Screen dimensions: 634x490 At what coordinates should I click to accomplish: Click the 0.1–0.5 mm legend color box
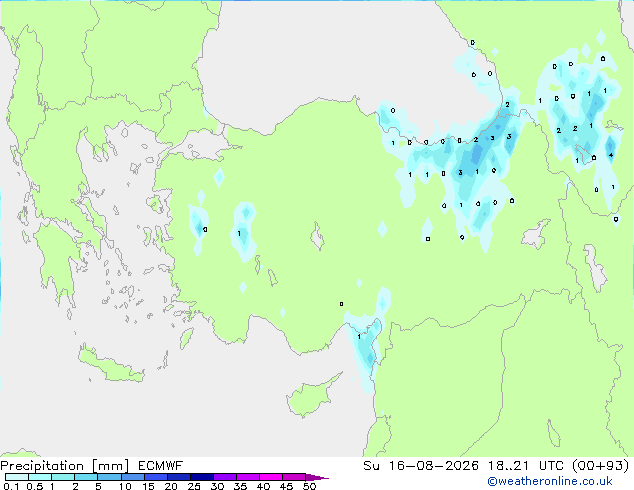pos(17,477)
